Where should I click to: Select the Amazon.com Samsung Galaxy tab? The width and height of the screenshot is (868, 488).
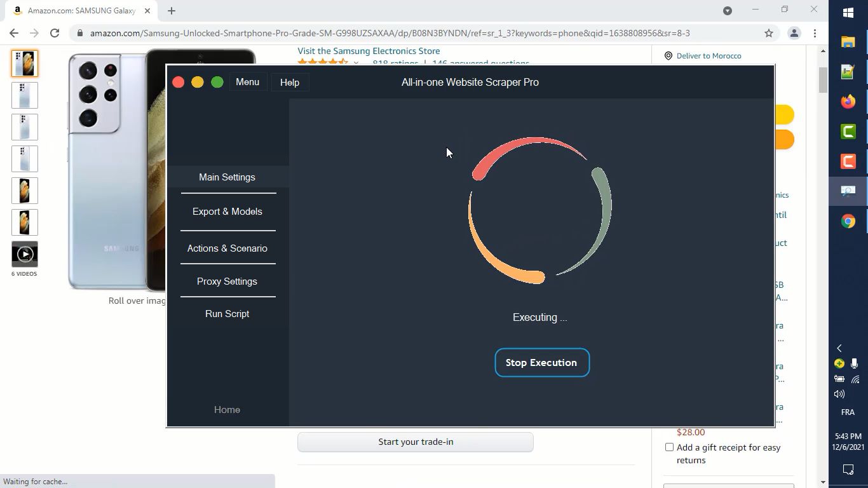point(83,11)
